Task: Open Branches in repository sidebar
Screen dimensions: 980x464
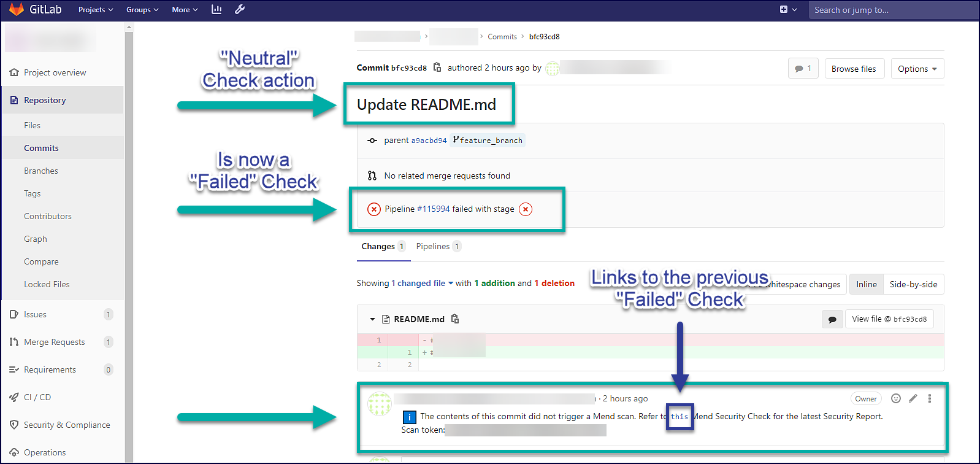Action: pyautogui.click(x=41, y=171)
